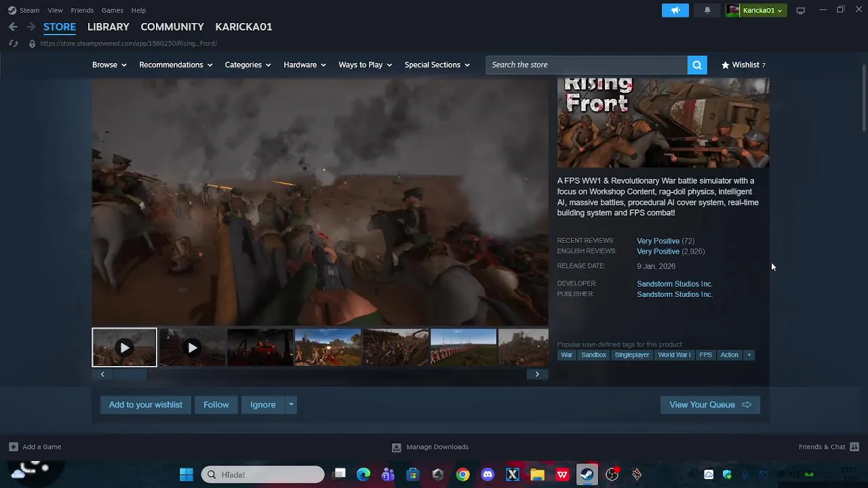Open the KARICKA01 profile tab
This screenshot has height=488, width=868.
[243, 26]
